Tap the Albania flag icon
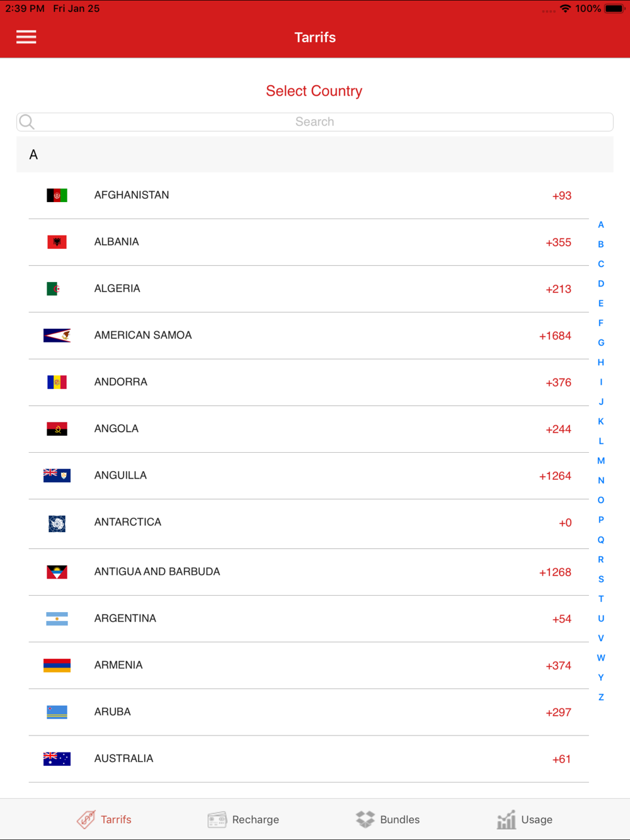The height and width of the screenshot is (840, 630). pos(57,242)
